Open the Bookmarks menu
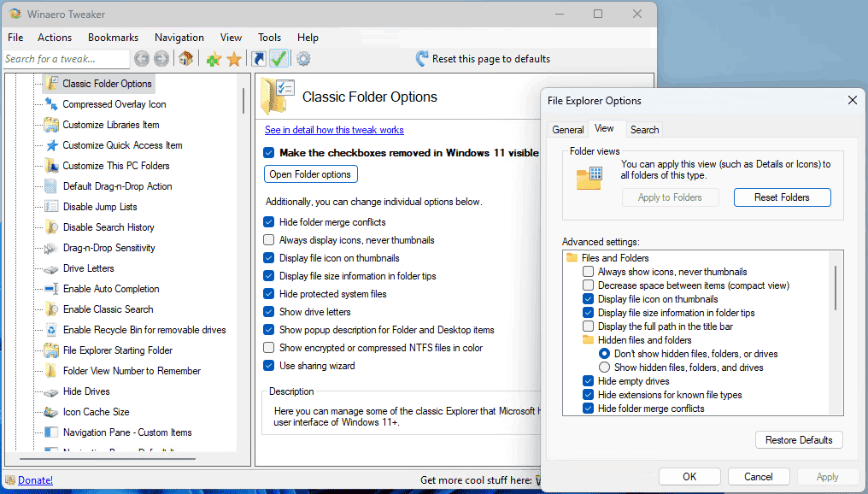 click(x=113, y=37)
